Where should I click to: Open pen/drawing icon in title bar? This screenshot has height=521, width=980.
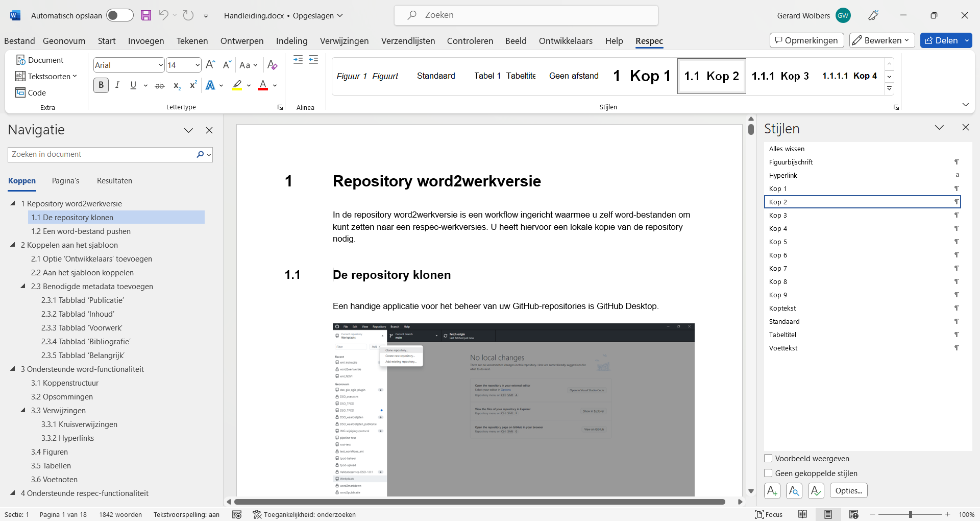coord(873,15)
